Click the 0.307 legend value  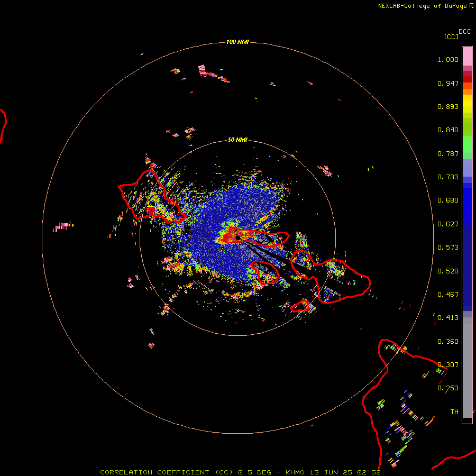(x=448, y=365)
